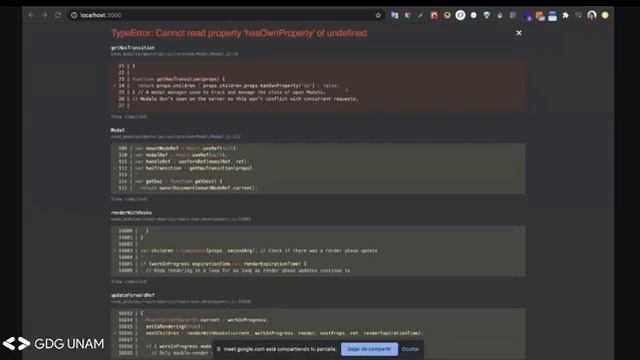Viewport: 640px width, 360px height.
Task: Select the updateForwardRef stack frame title
Action: pyautogui.click(x=133, y=295)
